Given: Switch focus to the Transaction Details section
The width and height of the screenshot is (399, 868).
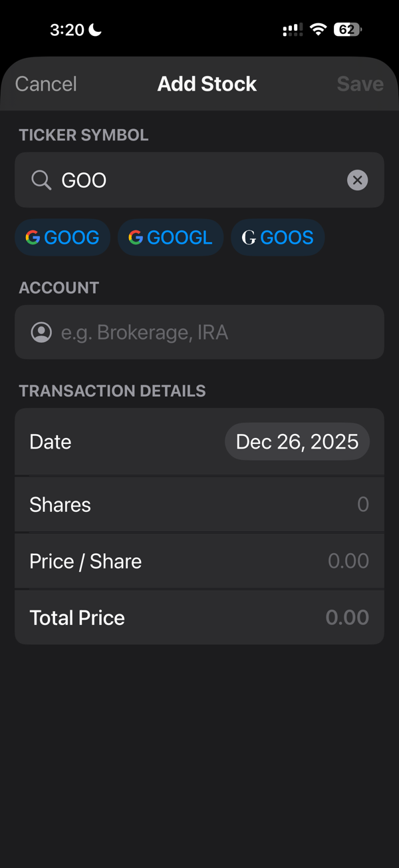Looking at the screenshot, I should pyautogui.click(x=112, y=391).
